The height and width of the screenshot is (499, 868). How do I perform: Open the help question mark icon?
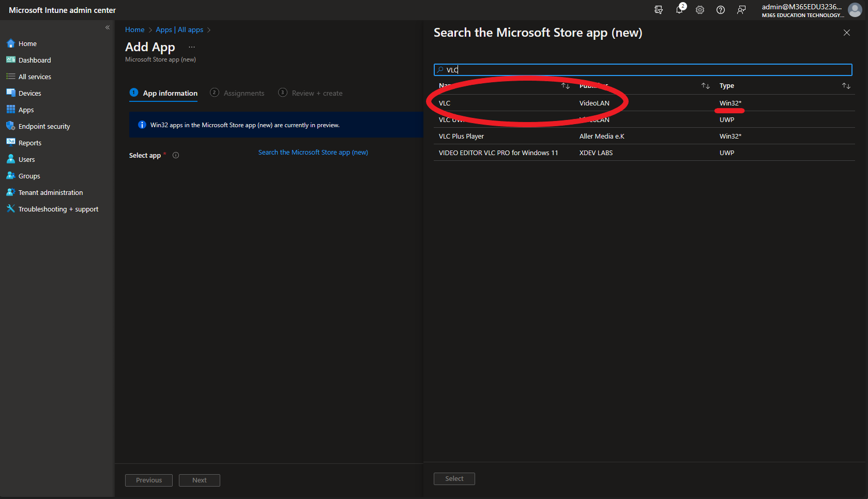point(721,10)
